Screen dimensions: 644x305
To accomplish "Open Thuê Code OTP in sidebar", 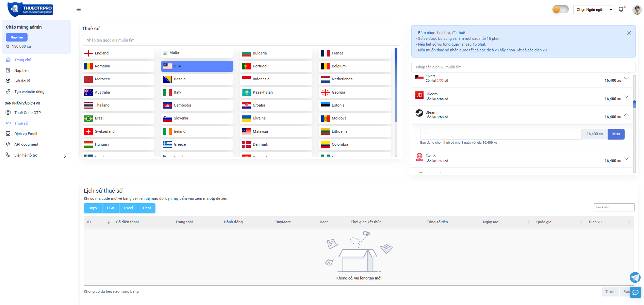I will tap(28, 113).
